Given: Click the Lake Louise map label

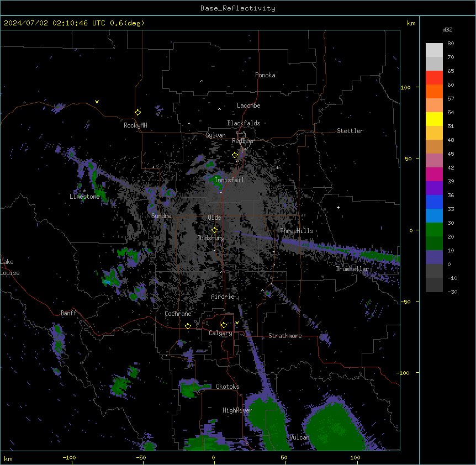Looking at the screenshot, I should click(x=10, y=267).
